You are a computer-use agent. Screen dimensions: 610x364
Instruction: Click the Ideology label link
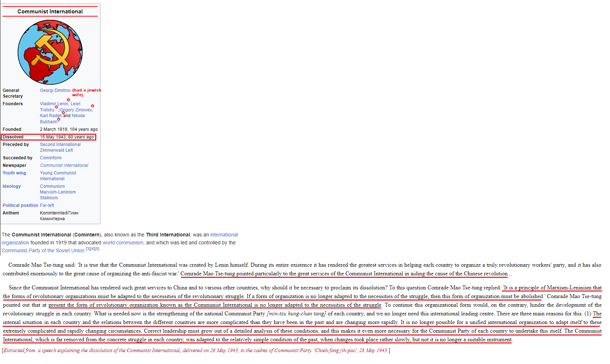[x=12, y=186]
